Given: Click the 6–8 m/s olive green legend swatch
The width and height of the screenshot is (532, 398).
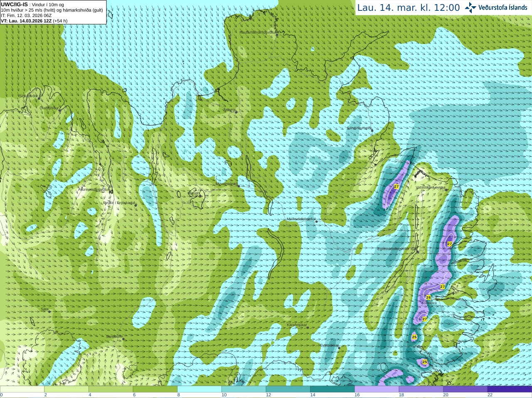Looking at the screenshot, I should 155,389.
